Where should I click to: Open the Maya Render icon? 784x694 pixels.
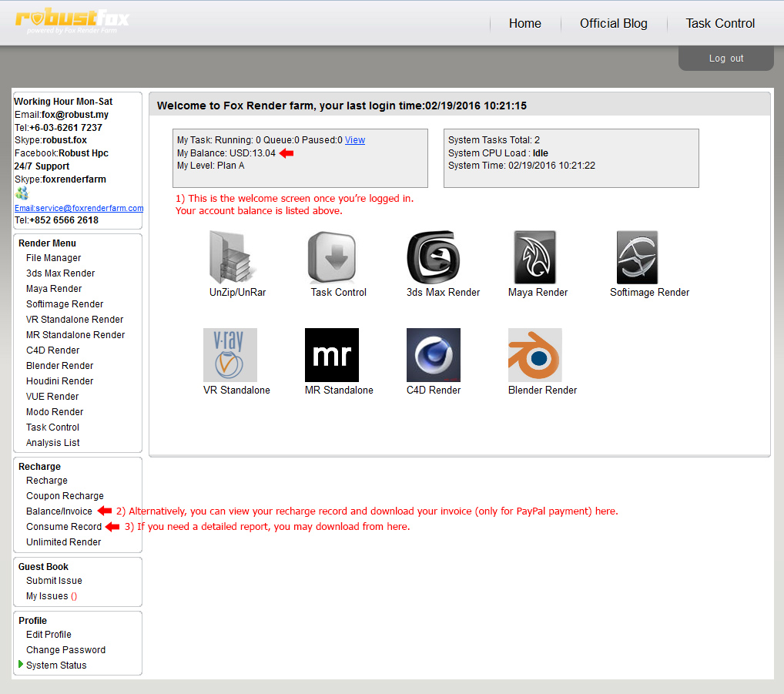click(535, 257)
